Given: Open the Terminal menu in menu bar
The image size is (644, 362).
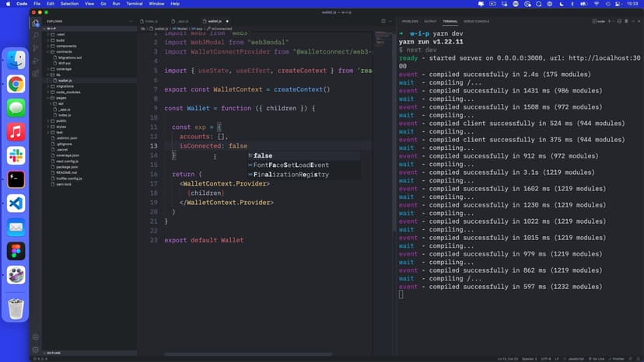Looking at the screenshot, I should [x=135, y=4].
